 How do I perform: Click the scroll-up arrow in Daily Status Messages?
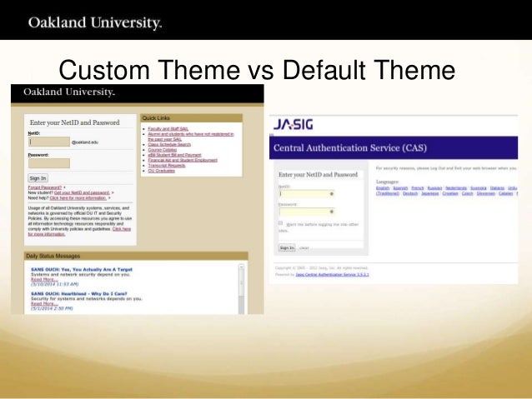(241, 267)
